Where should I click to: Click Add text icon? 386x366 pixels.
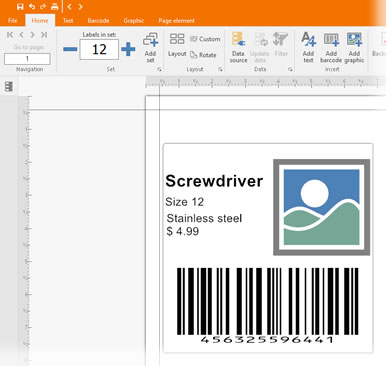(308, 47)
